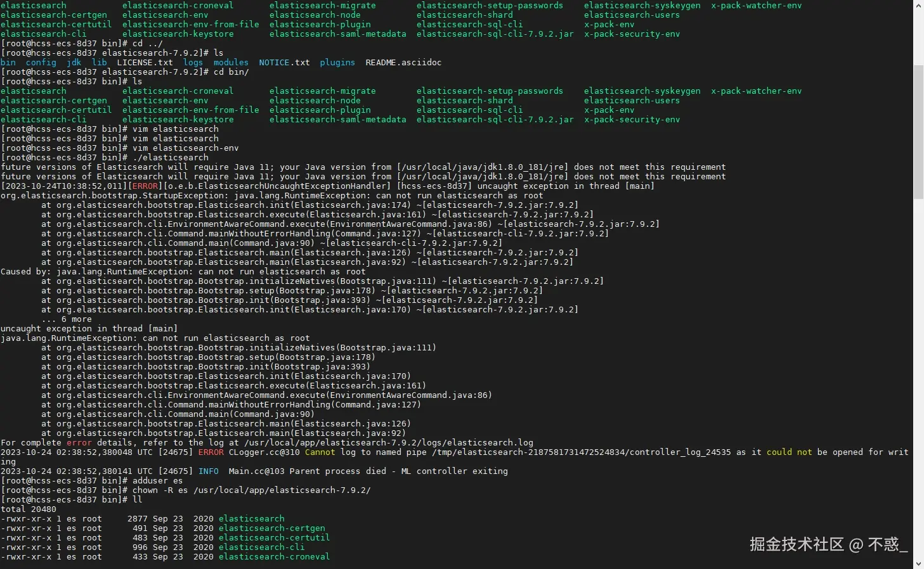Click the './elasticsearch' command text

[x=170, y=158]
